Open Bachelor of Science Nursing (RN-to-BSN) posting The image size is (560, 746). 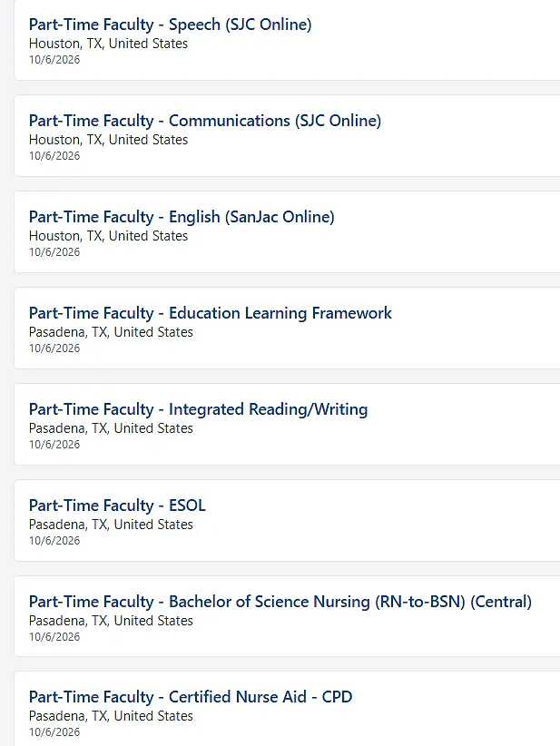(x=280, y=602)
